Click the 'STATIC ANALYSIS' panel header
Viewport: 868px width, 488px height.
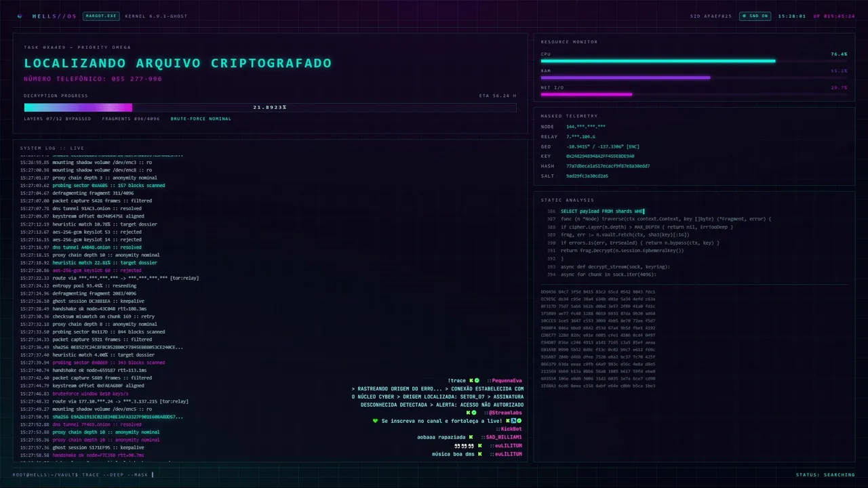567,200
